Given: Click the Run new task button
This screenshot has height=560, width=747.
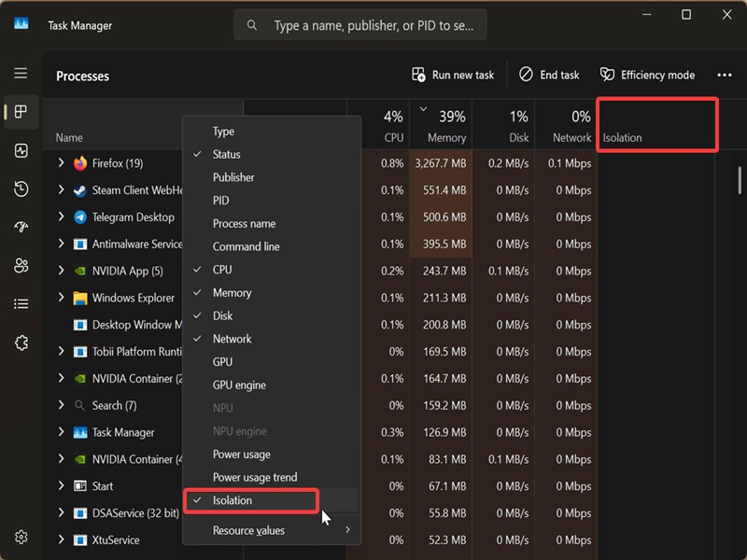Looking at the screenshot, I should [x=453, y=75].
